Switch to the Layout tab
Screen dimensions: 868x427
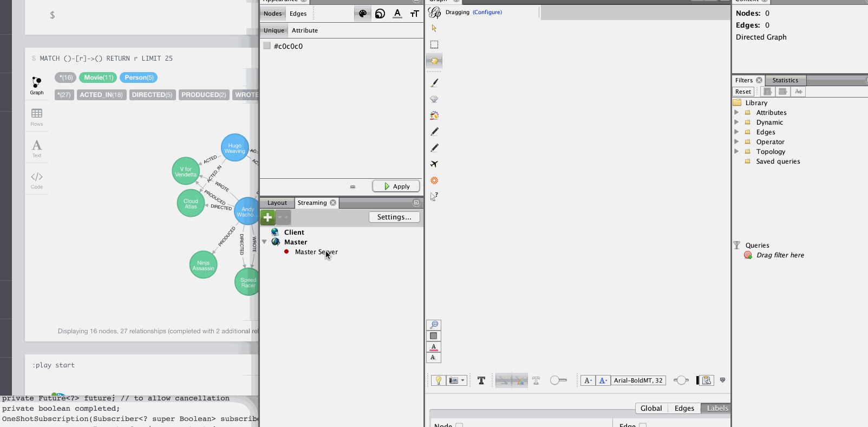point(277,203)
